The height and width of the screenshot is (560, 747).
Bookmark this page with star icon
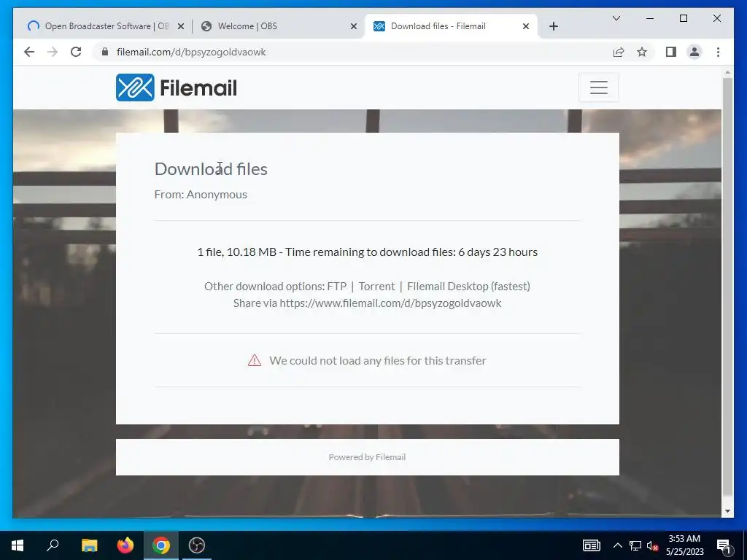642,52
